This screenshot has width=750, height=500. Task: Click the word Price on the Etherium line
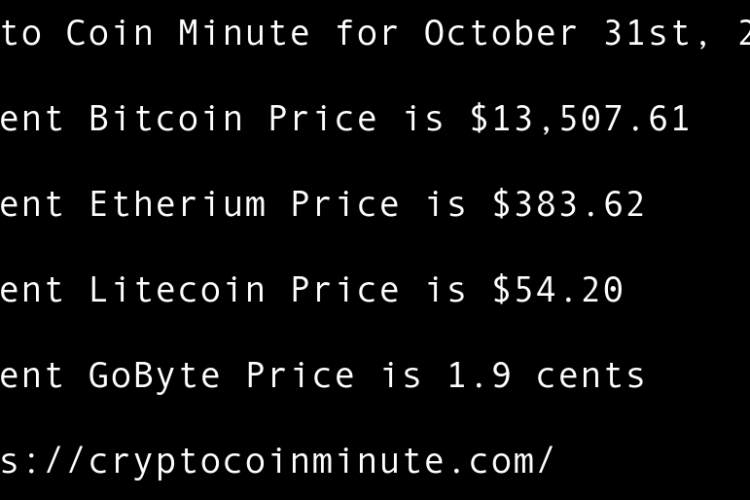pos(345,205)
